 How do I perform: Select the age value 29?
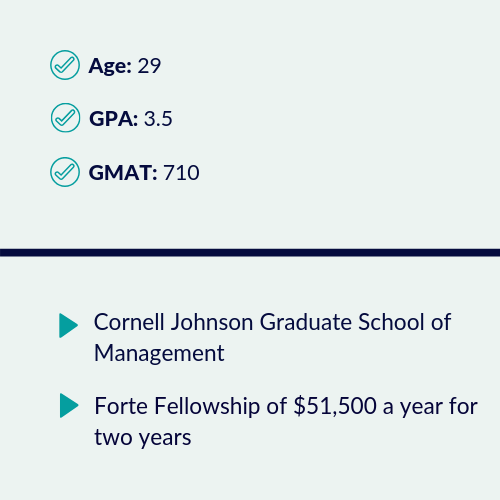pyautogui.click(x=149, y=66)
